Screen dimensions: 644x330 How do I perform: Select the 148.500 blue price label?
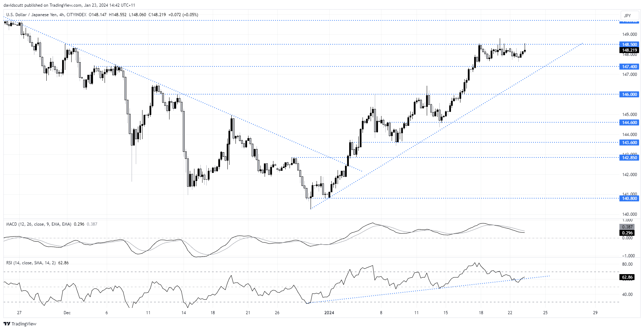pos(630,45)
